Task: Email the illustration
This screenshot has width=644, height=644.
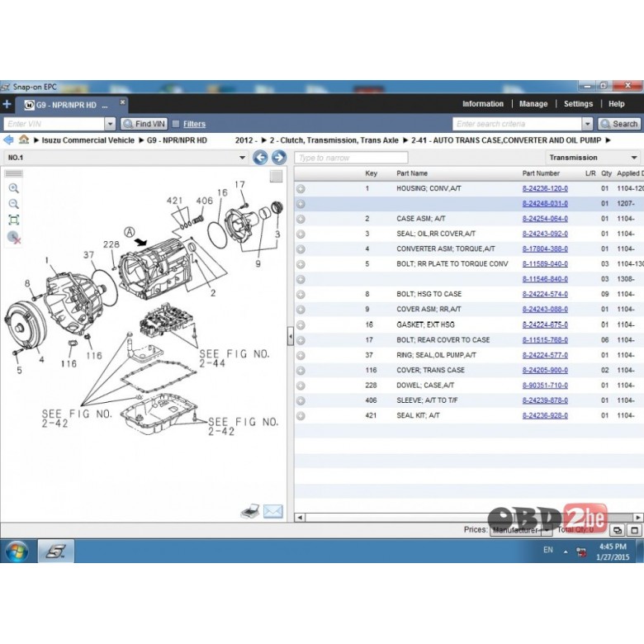Action: [x=272, y=511]
